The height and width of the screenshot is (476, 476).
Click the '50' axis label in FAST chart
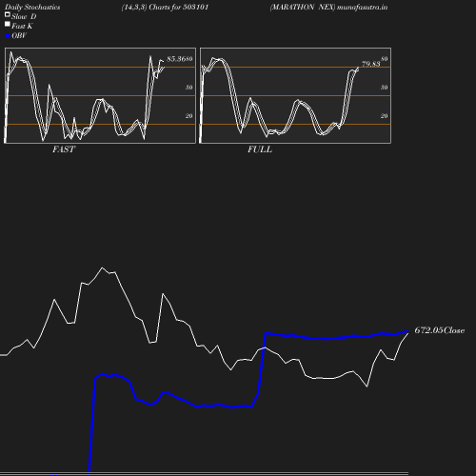[189, 88]
